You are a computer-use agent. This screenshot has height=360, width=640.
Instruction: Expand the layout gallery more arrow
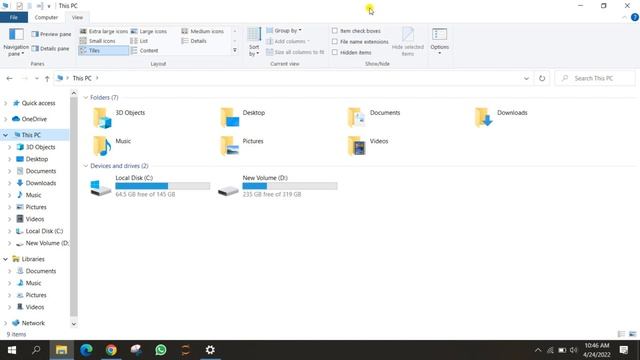[235, 51]
